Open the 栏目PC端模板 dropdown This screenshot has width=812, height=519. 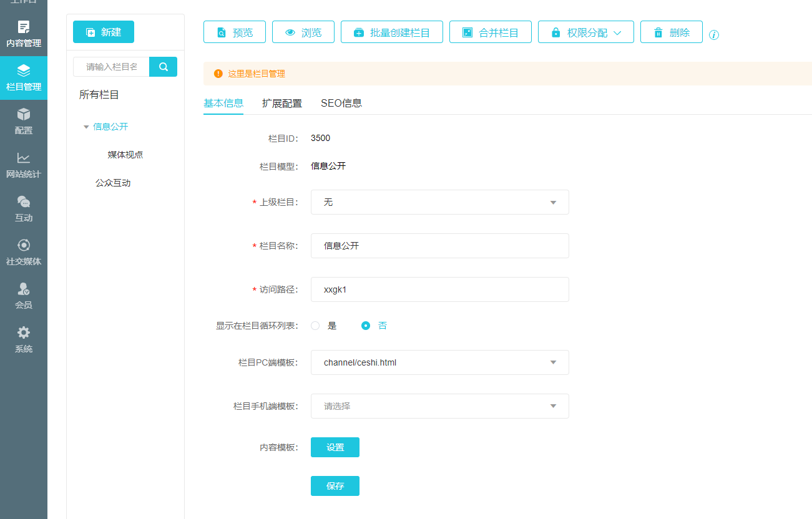tap(439, 362)
